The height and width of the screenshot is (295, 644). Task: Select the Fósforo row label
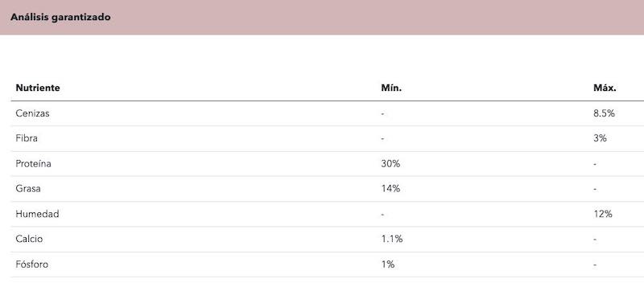32,264
